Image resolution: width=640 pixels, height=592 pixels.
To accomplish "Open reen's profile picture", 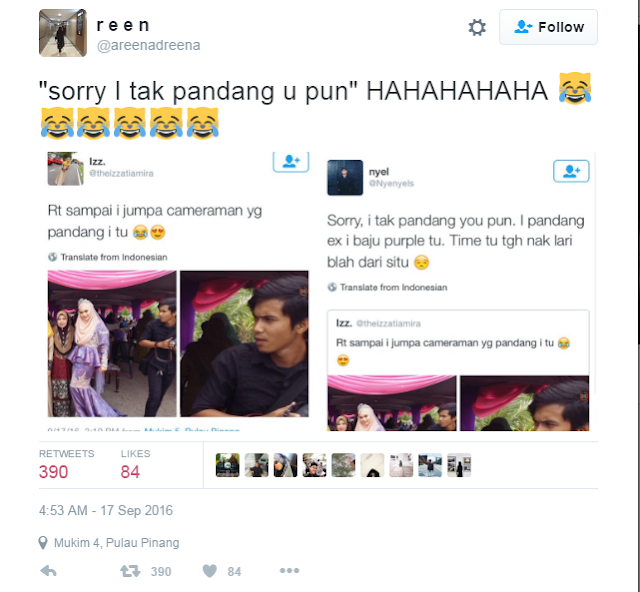I will click(63, 33).
